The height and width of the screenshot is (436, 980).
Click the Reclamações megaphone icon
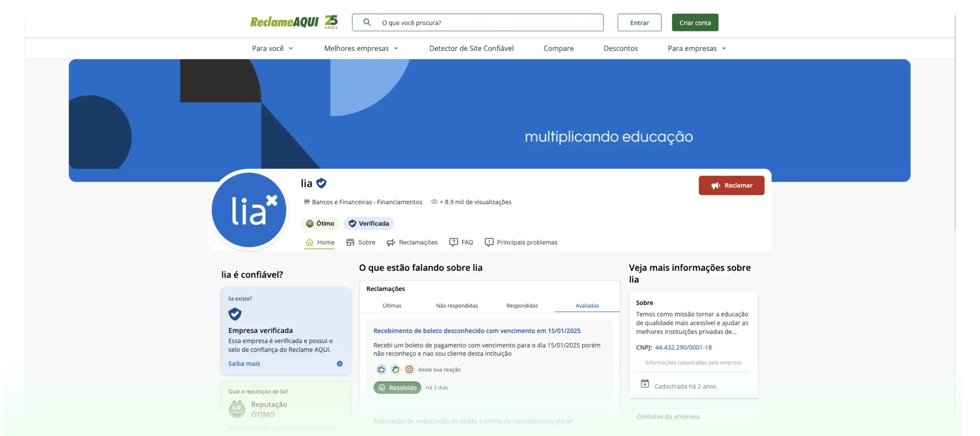pos(390,242)
